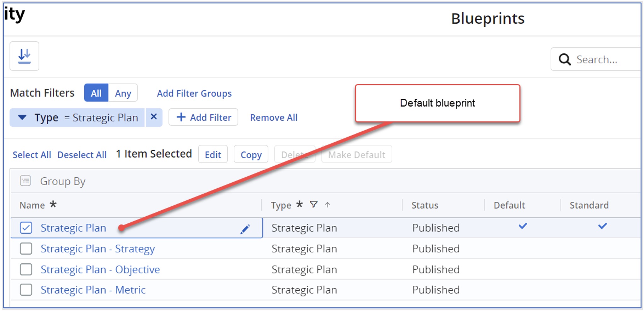Viewport: 644px width, 311px height.
Task: Expand the Type filter dropdown arrow
Action: coord(22,117)
